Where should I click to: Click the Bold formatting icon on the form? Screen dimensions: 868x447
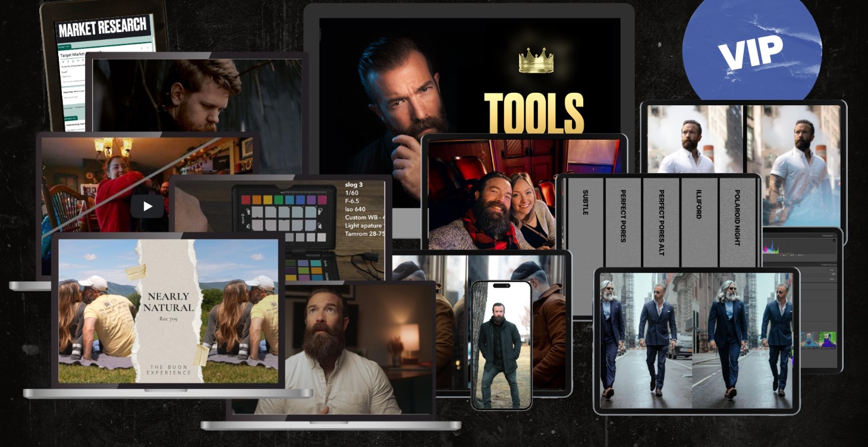[63, 61]
